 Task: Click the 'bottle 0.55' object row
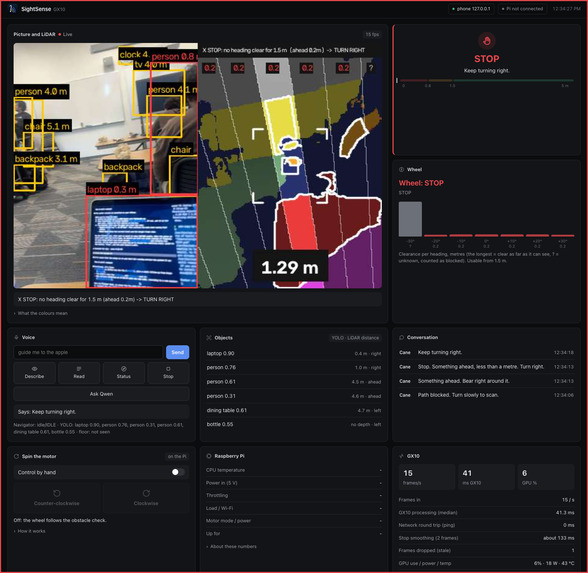click(x=294, y=424)
